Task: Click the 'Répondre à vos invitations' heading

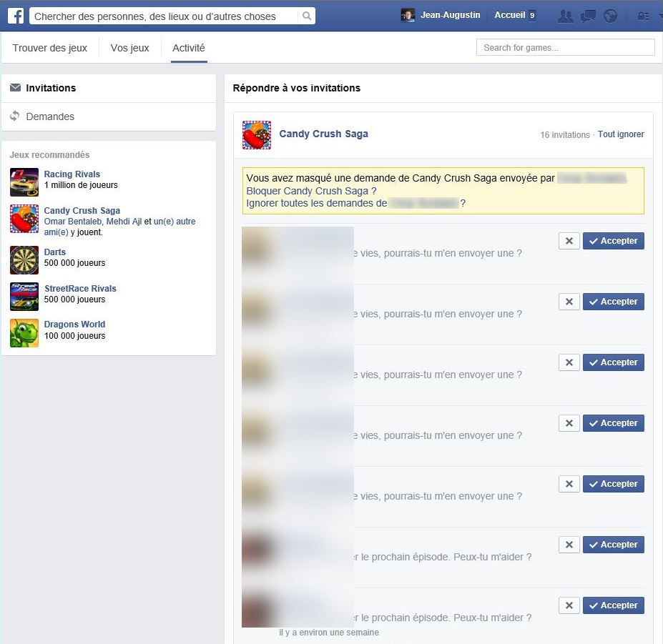Action: tap(296, 88)
